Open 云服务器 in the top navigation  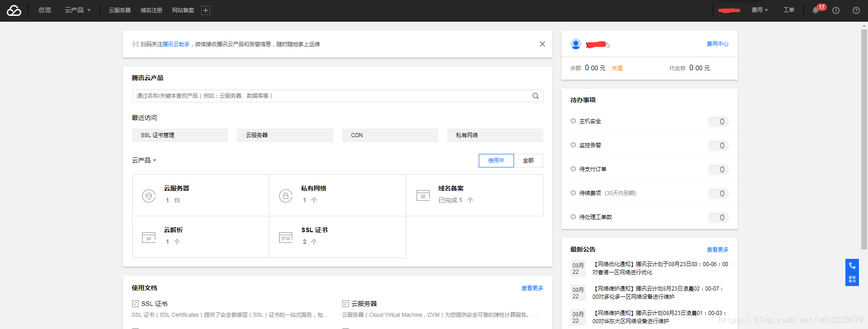tap(120, 10)
